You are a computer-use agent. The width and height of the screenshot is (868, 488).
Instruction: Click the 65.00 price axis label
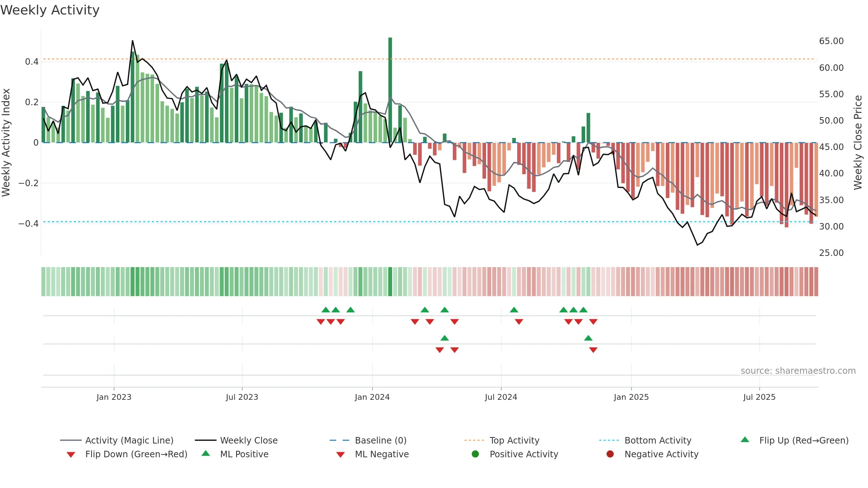coord(831,41)
